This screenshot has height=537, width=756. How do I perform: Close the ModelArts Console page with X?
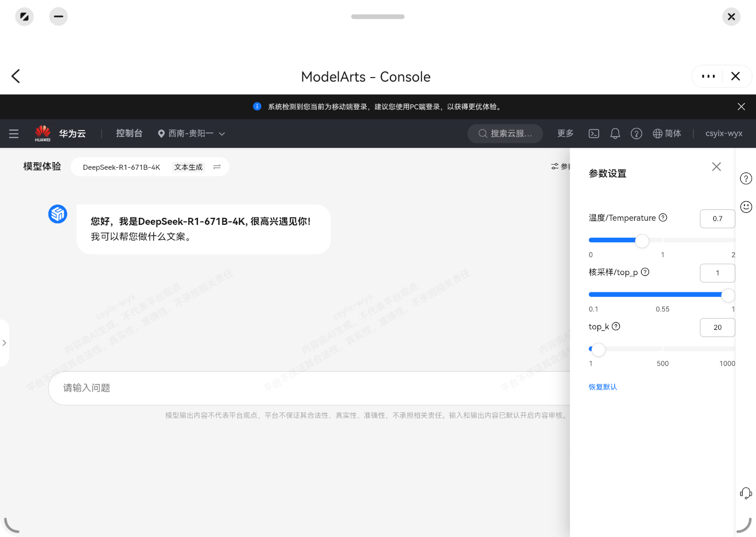pyautogui.click(x=736, y=76)
